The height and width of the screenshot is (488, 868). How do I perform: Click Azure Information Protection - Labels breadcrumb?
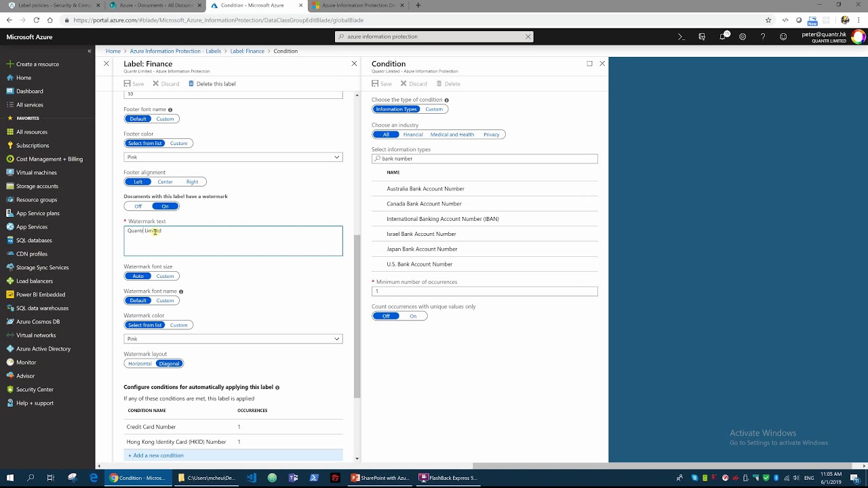coord(176,51)
